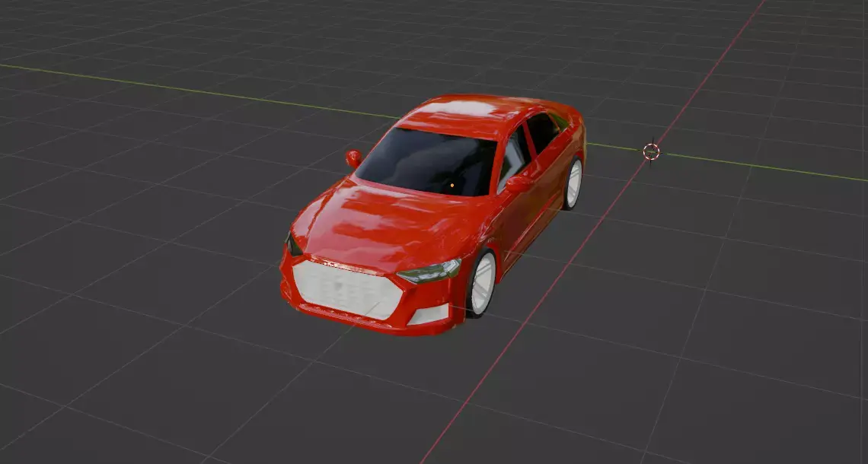Click the 3D cursor in the viewport
Image resolution: width=868 pixels, height=464 pixels.
point(651,151)
